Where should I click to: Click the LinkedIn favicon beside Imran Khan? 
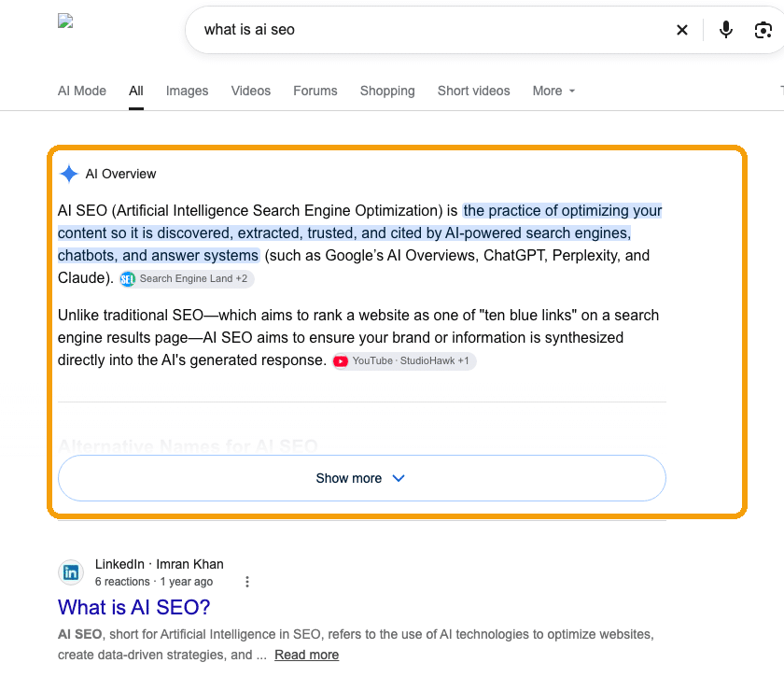click(x=71, y=572)
